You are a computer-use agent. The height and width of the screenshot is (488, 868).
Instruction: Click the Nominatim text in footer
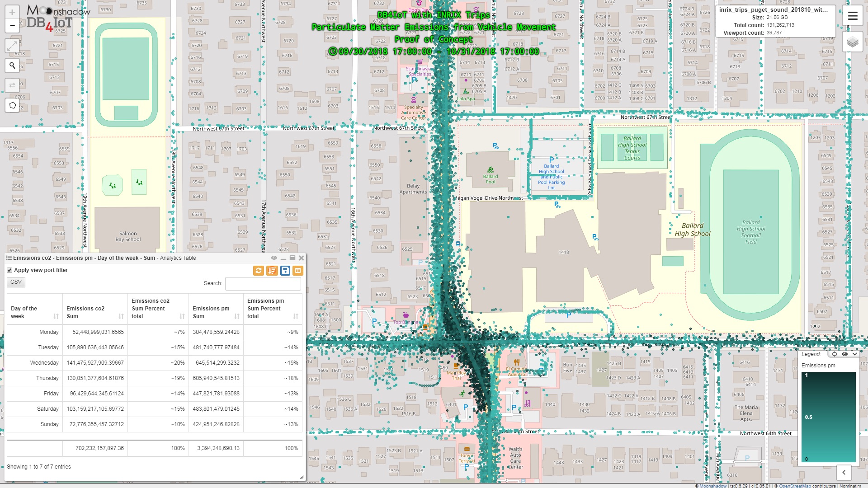tap(850, 486)
